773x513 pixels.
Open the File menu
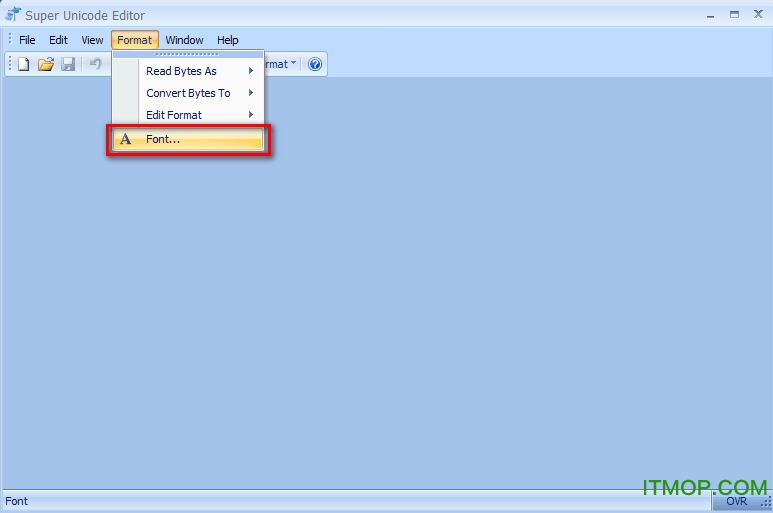(x=27, y=40)
